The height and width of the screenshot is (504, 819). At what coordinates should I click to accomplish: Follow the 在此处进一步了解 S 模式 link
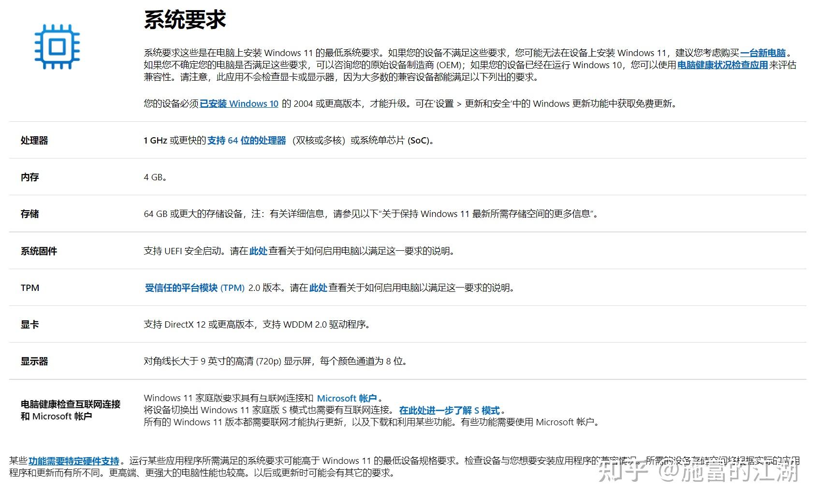(x=449, y=411)
